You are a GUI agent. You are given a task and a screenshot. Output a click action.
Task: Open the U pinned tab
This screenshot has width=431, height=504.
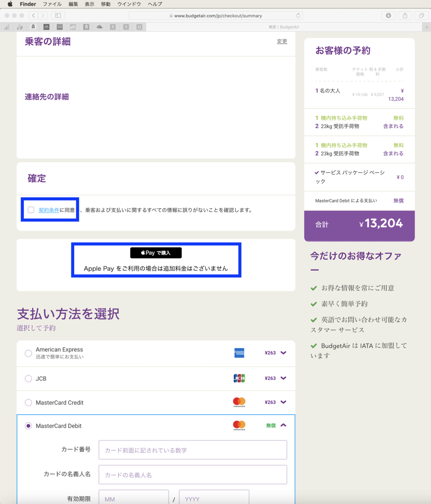click(x=139, y=27)
